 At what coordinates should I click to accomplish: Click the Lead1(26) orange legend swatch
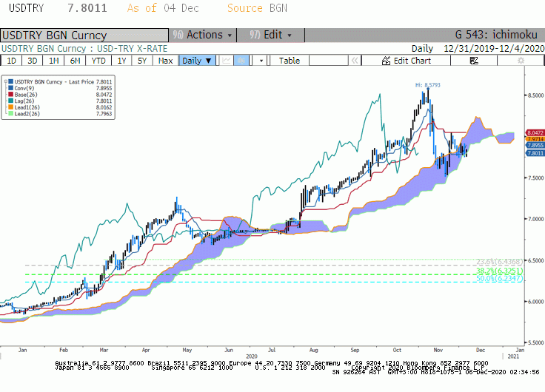tap(11, 108)
